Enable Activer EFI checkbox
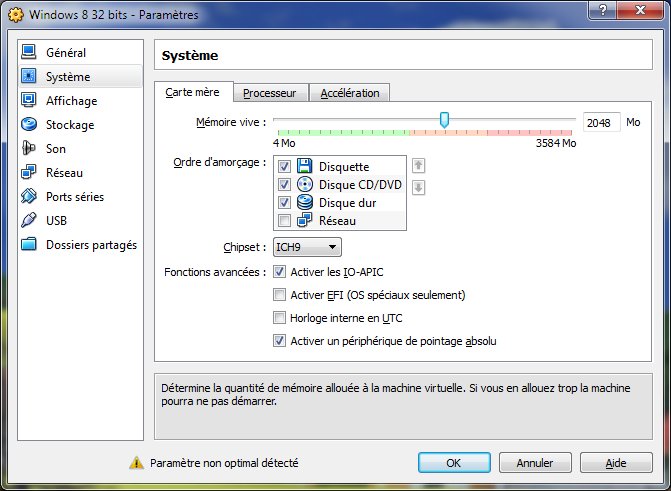The height and width of the screenshot is (491, 671). pos(279,295)
